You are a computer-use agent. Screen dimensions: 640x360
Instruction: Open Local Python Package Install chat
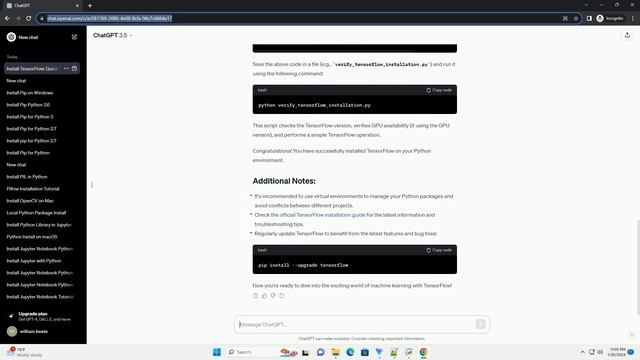36,213
